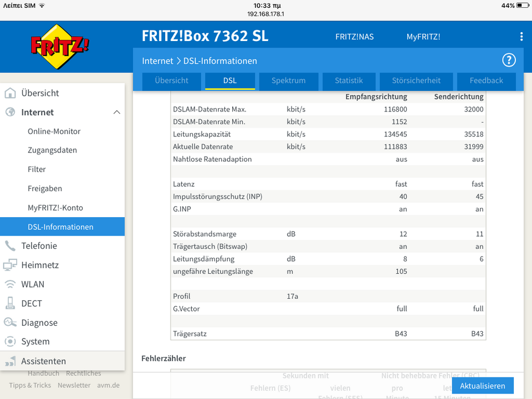Open the avm.de link
The height and width of the screenshot is (399, 532).
108,385
